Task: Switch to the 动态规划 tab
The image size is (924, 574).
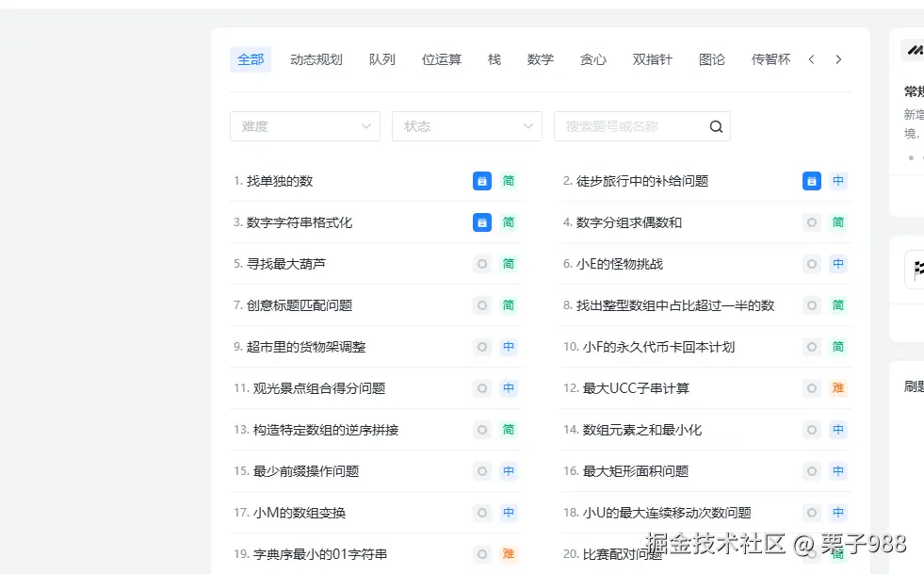Action: pyautogui.click(x=316, y=59)
